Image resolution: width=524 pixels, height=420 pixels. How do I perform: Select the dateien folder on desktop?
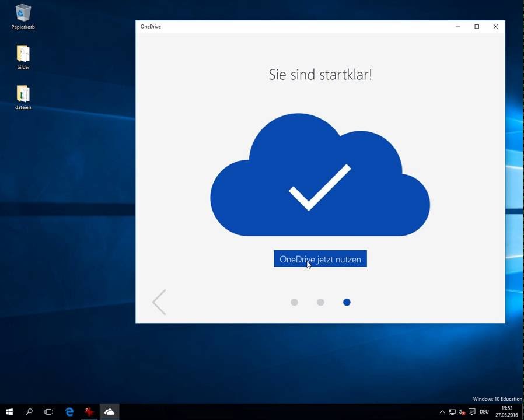click(x=23, y=97)
